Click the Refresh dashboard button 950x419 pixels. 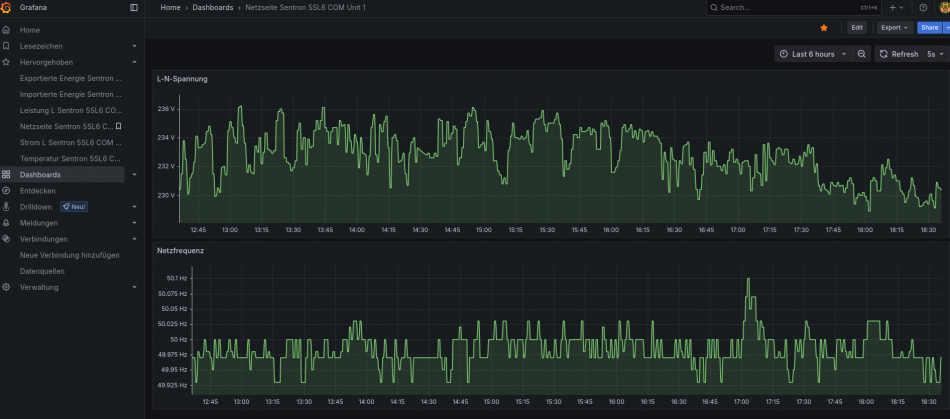pos(899,54)
